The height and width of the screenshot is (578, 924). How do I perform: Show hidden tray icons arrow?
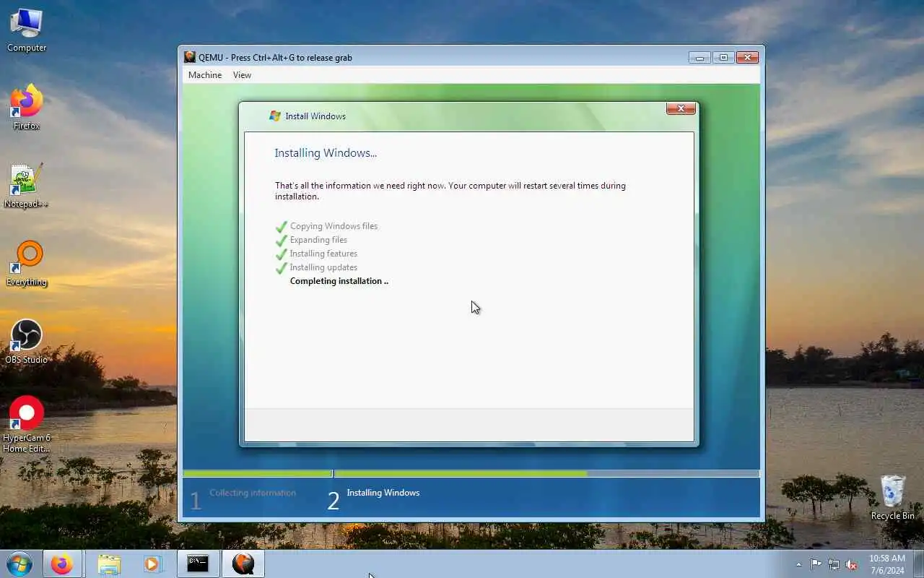798,564
